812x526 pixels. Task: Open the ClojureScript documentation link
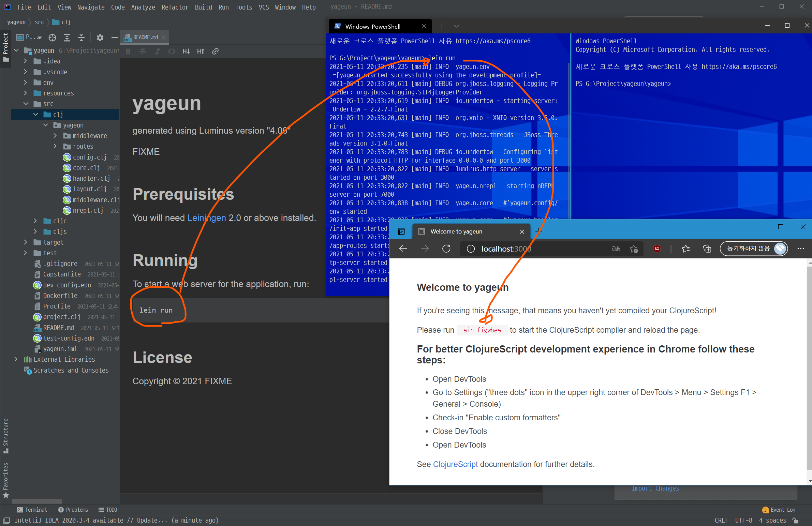click(x=455, y=464)
